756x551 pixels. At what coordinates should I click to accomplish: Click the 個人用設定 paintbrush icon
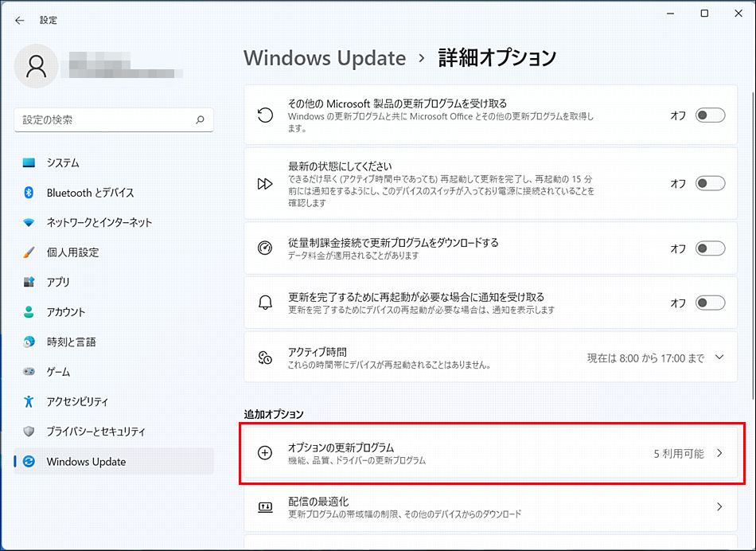click(x=29, y=252)
